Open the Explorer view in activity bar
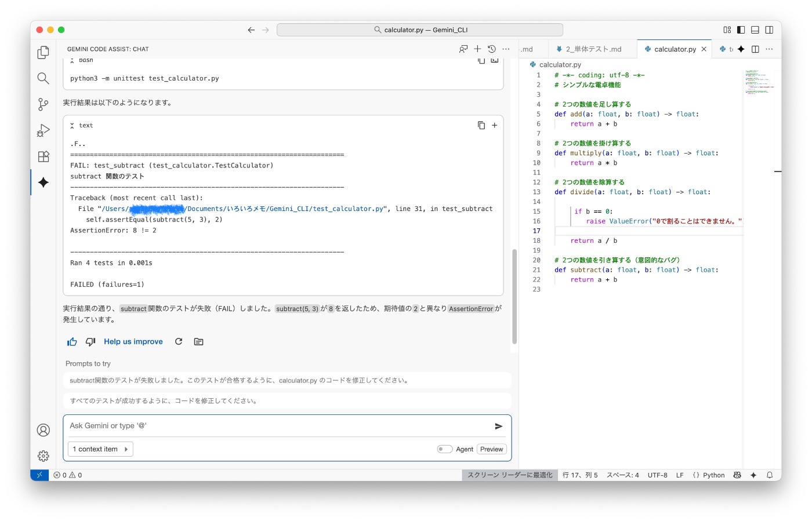812x521 pixels. coord(43,52)
